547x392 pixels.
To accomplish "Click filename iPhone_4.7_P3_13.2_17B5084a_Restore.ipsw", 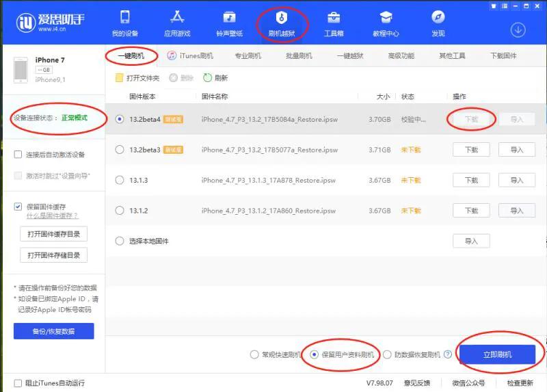I will (x=269, y=119).
